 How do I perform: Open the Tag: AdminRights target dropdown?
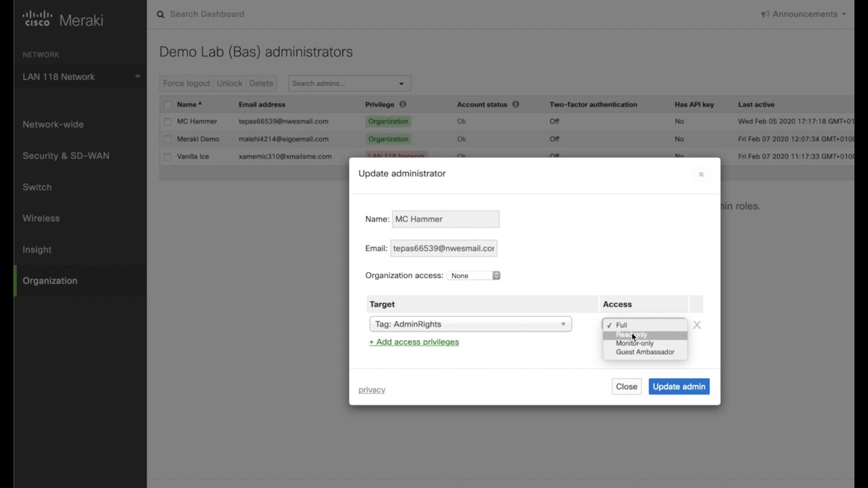[471, 324]
